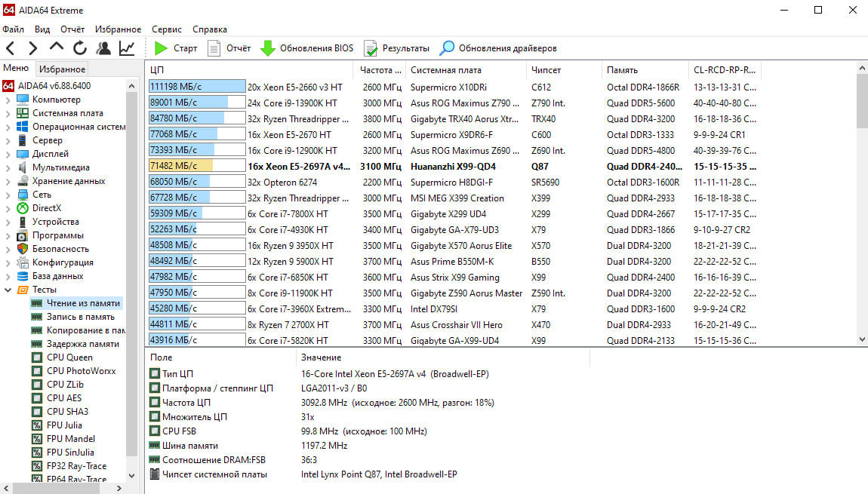Select the FPU SinJulia test
This screenshot has width=868, height=494.
(63, 453)
